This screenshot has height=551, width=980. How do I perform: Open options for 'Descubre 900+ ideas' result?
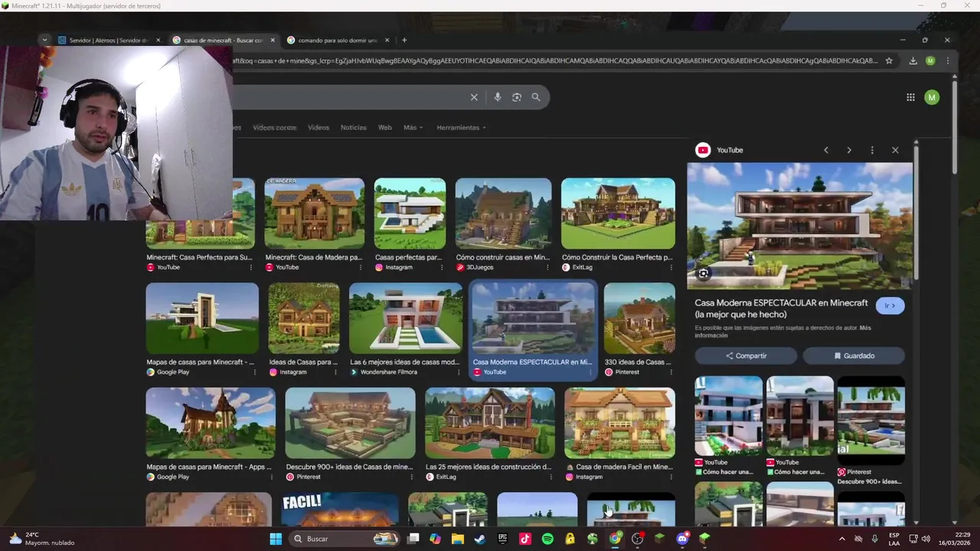pos(411,477)
